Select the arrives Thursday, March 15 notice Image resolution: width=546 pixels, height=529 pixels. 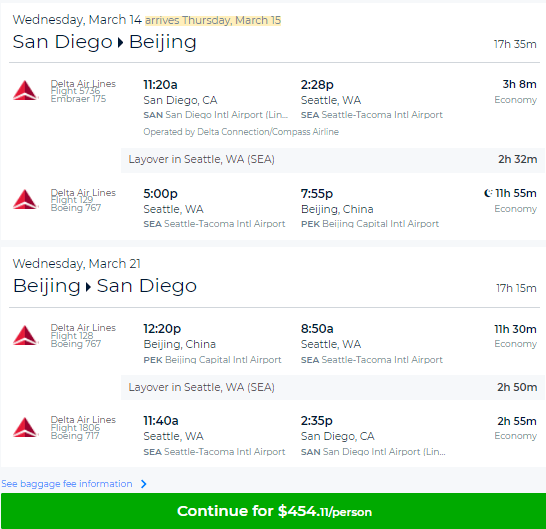213,20
